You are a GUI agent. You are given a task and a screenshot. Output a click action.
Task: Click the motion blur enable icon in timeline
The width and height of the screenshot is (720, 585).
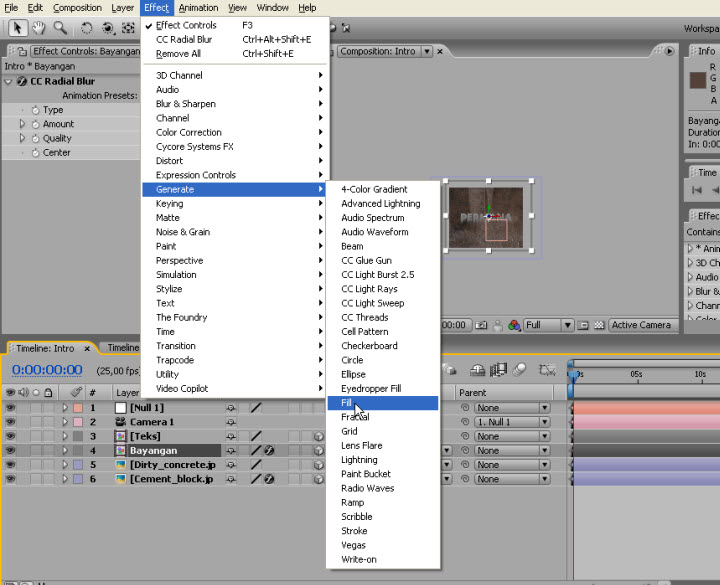point(519,370)
